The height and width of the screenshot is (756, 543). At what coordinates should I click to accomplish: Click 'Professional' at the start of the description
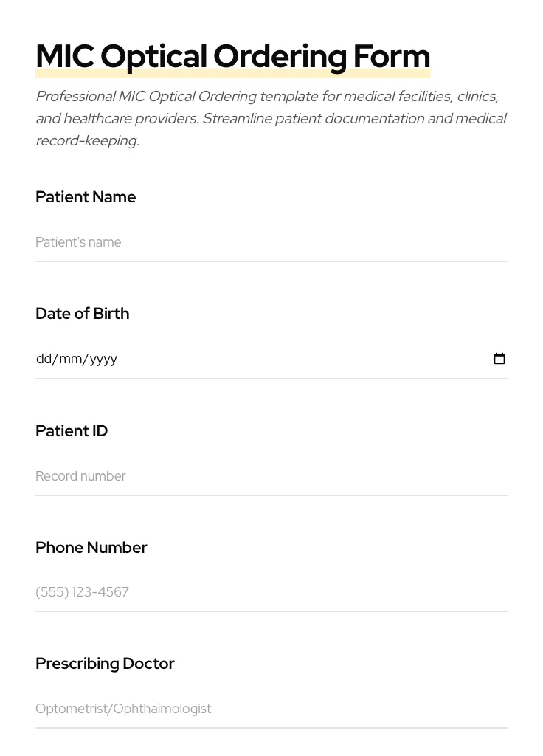[x=76, y=97]
